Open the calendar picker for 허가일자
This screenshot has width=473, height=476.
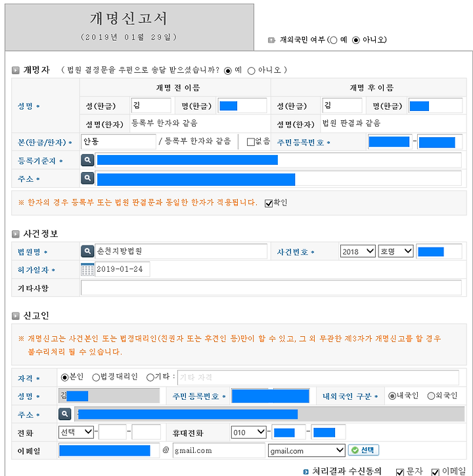point(87,269)
